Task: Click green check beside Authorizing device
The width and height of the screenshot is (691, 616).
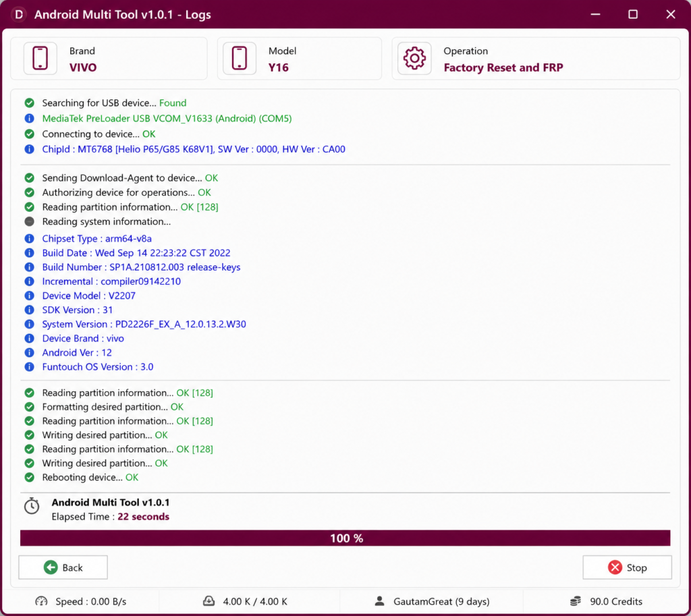Action: coord(30,192)
